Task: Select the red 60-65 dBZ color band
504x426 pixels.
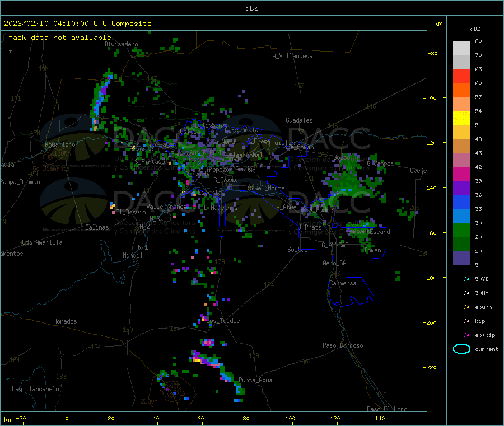Action: [x=461, y=76]
